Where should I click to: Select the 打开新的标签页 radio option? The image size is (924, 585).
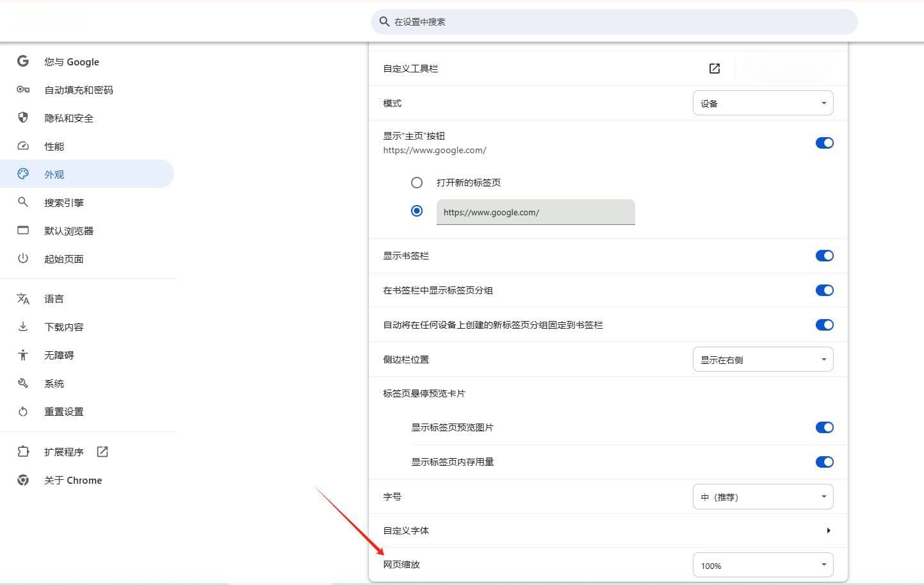[417, 183]
